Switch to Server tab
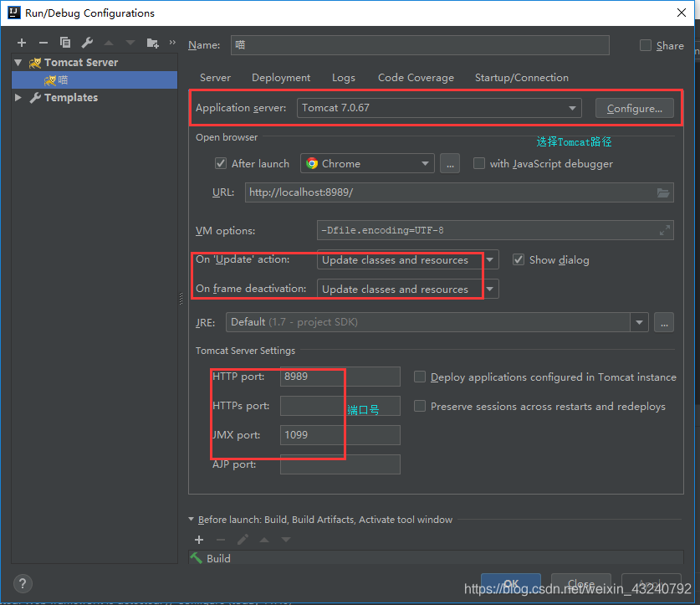Screen dimensions: 700x605 coord(215,78)
